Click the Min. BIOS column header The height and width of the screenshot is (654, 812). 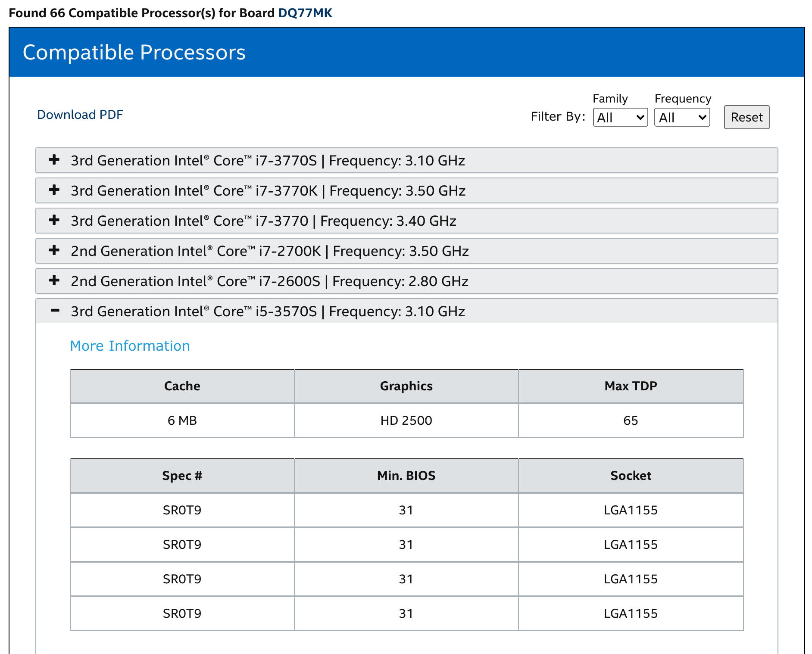pos(406,476)
